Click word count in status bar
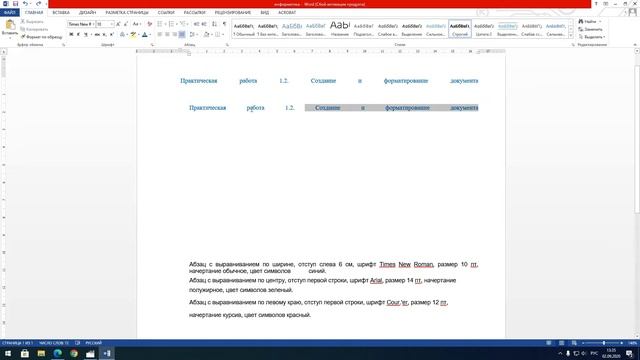This screenshot has width=640, height=360. tap(54, 343)
